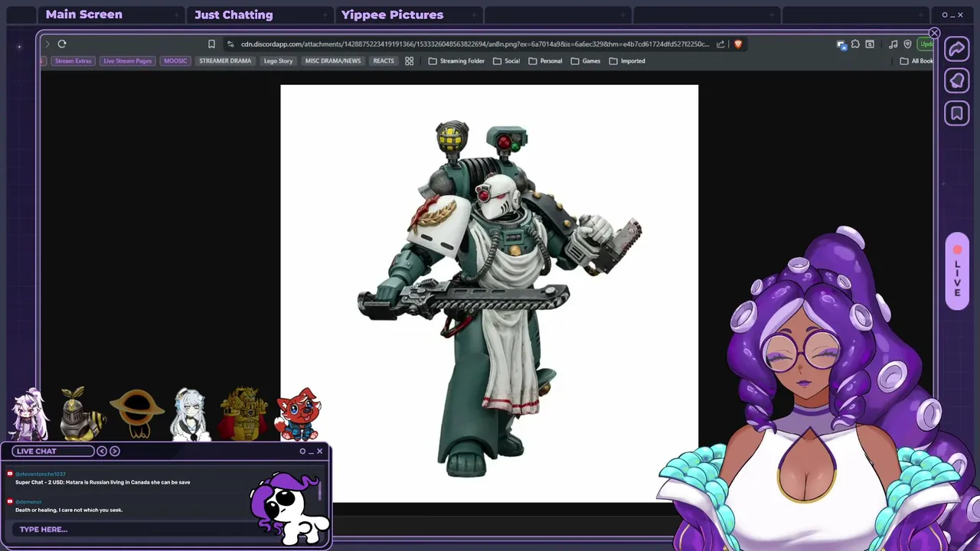Click the red fox plush avatar
The width and height of the screenshot is (980, 551).
coord(298,414)
